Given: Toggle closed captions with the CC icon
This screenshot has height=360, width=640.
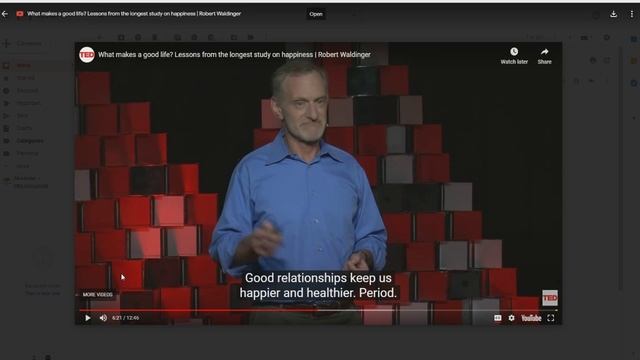Looking at the screenshot, I should point(498,318).
